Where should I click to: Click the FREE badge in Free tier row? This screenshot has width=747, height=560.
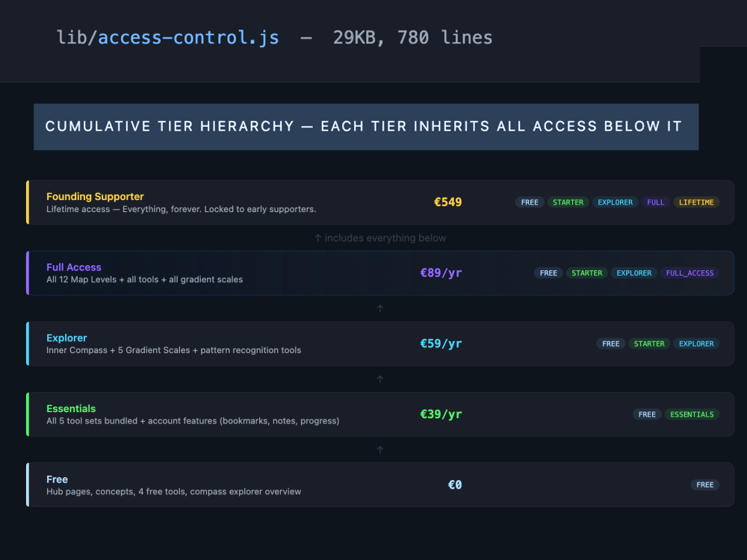click(x=704, y=485)
